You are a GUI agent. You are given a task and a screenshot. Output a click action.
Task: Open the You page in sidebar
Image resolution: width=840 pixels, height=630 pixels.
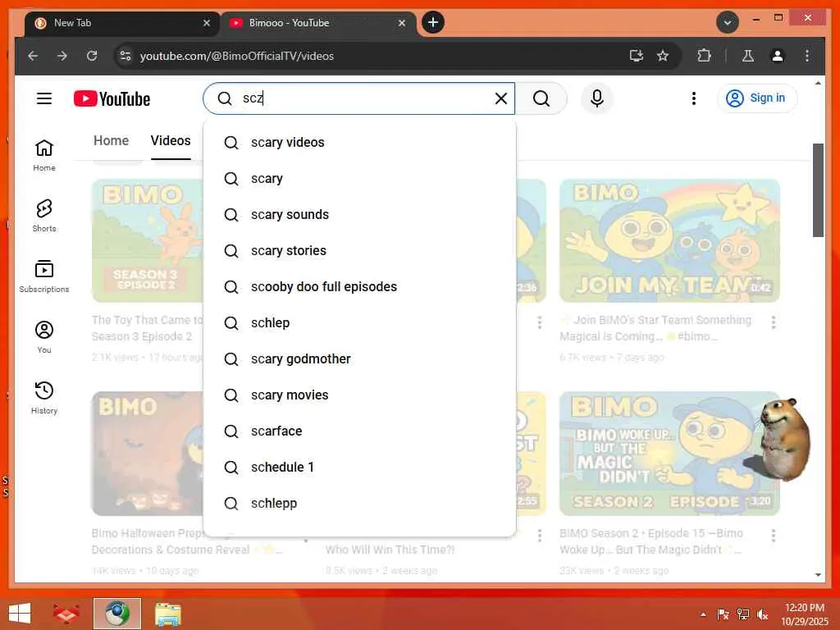44,337
